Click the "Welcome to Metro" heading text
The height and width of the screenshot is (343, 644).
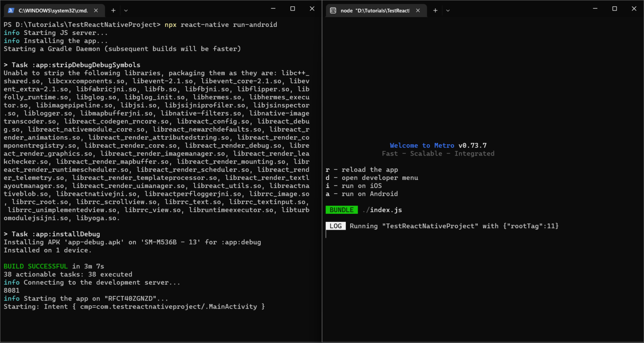[422, 146]
